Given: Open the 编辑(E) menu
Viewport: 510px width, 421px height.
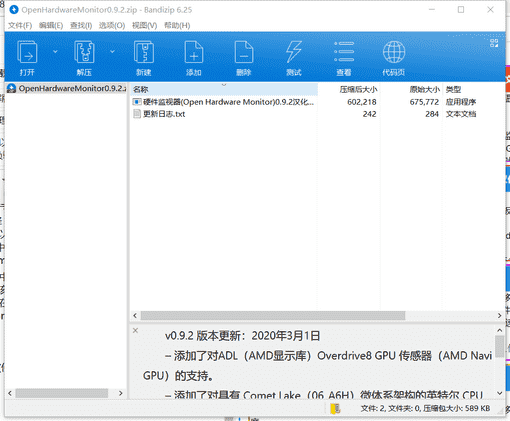Looking at the screenshot, I should (x=51, y=25).
